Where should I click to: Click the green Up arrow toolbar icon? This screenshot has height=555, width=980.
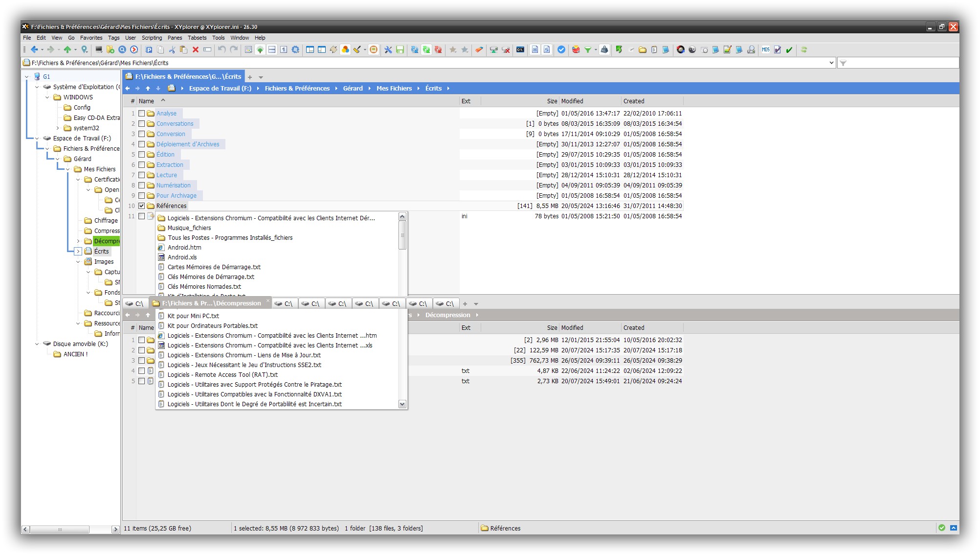[67, 49]
